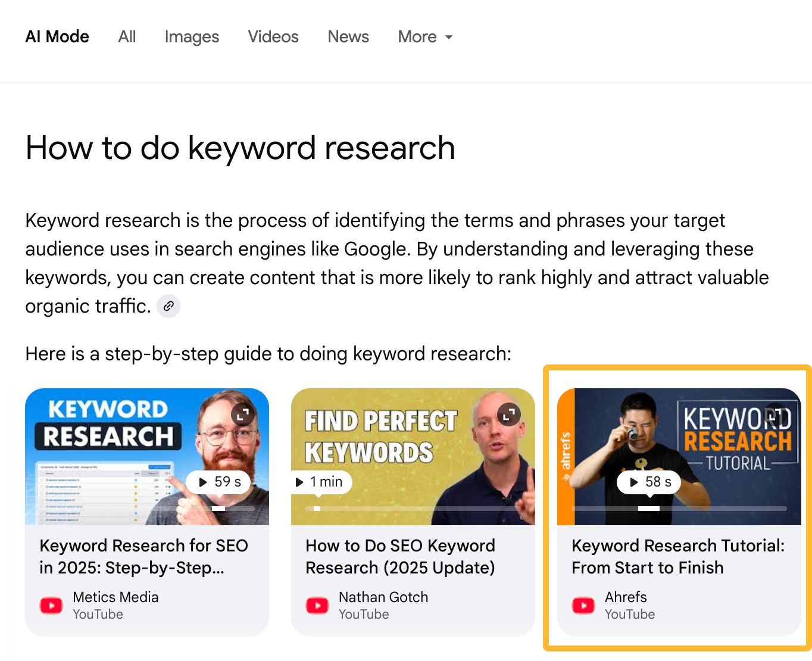Open the News search results
This screenshot has height=661, width=812.
[x=348, y=36]
